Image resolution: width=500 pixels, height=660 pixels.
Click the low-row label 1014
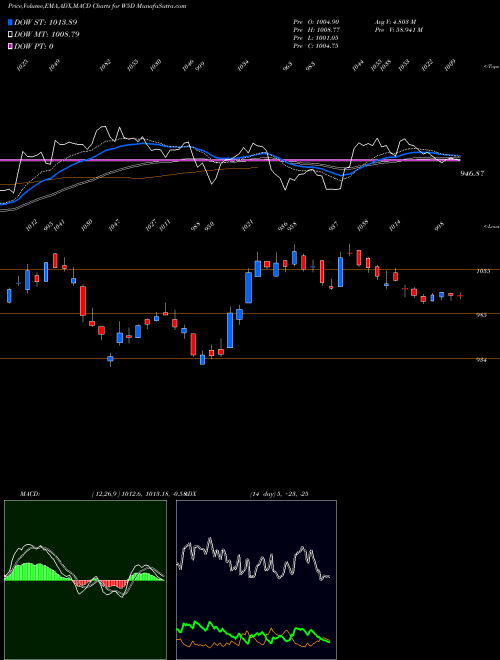point(394,225)
